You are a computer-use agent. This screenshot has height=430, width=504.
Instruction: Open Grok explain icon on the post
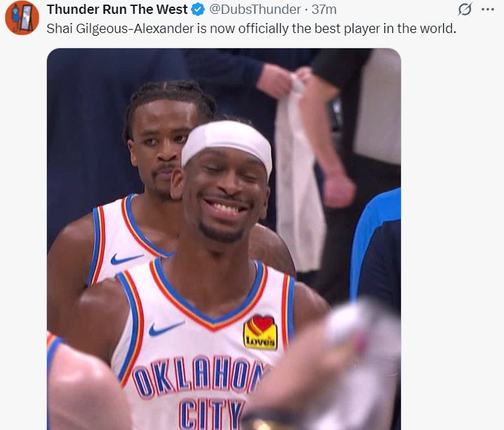click(x=465, y=9)
